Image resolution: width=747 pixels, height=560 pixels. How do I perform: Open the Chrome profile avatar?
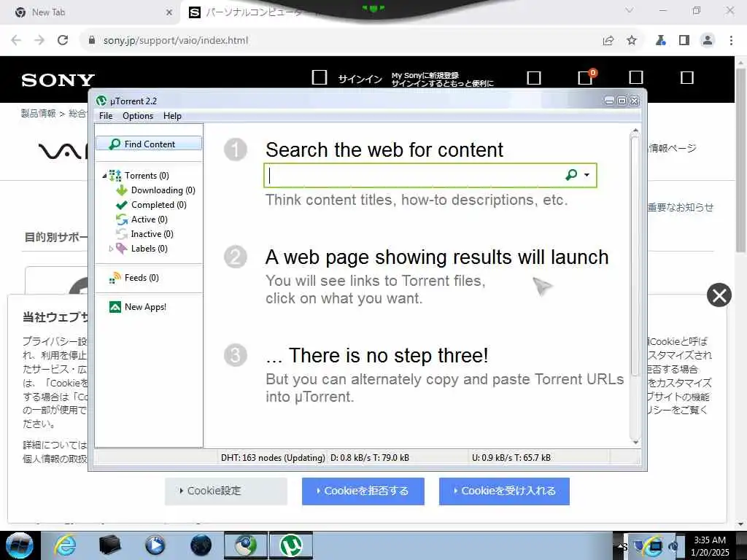[x=708, y=41]
